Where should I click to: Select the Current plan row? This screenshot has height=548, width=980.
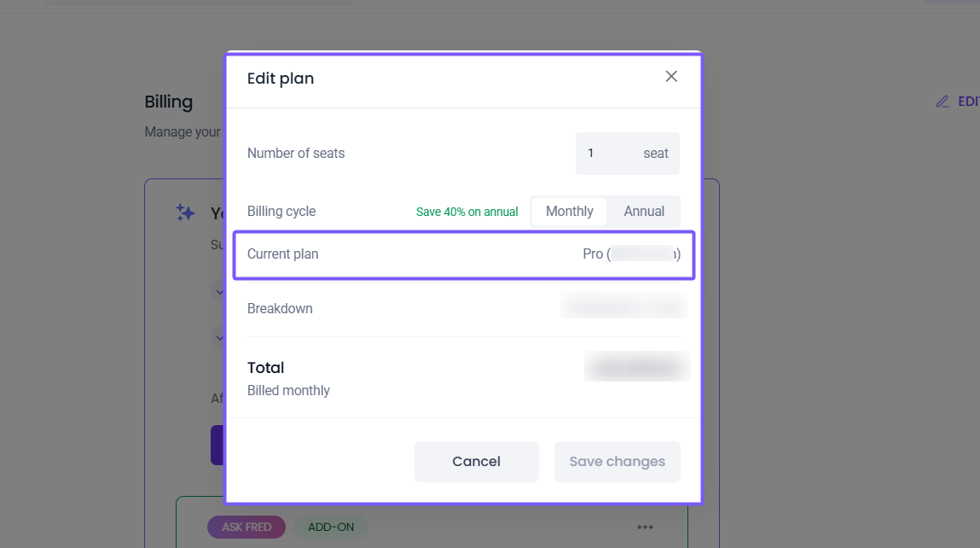[x=464, y=254]
